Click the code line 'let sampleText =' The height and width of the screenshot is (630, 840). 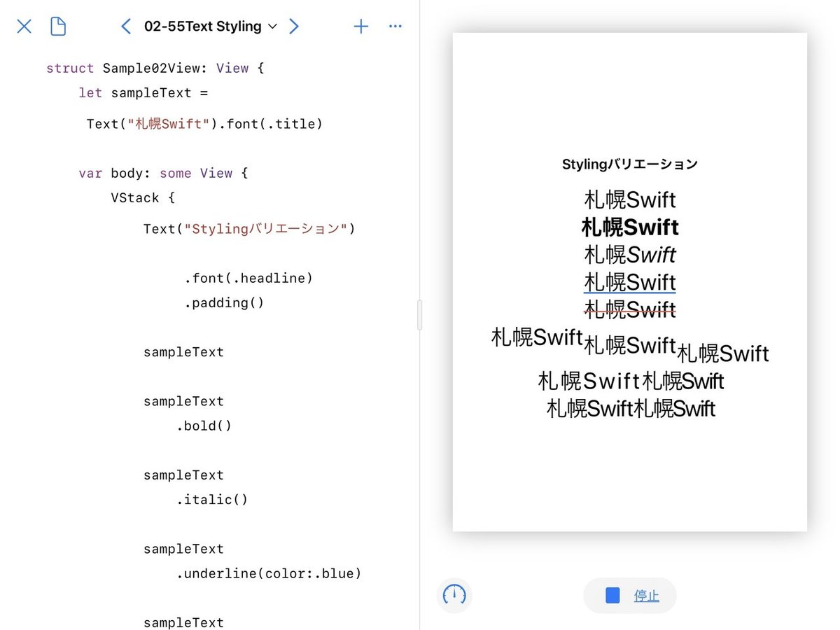pos(143,92)
